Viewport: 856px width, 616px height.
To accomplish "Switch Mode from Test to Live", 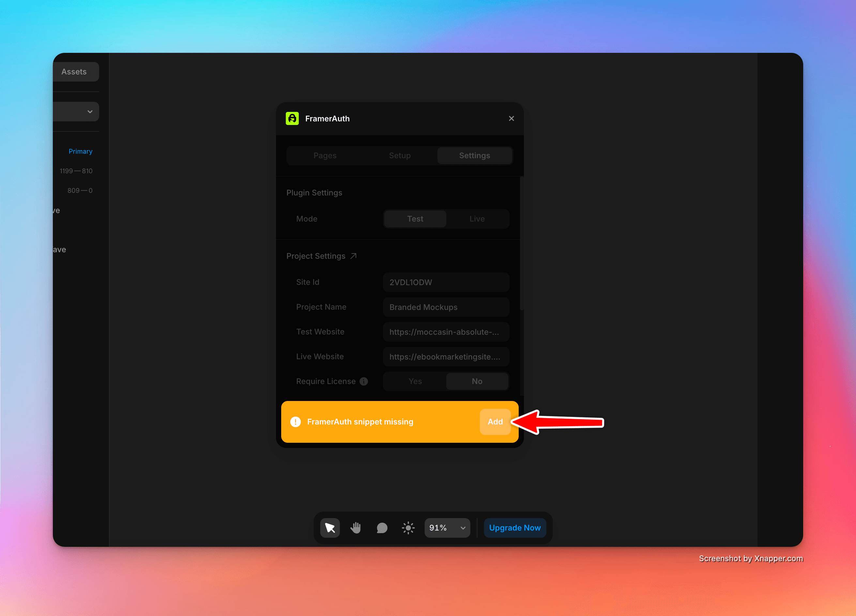I will (477, 219).
